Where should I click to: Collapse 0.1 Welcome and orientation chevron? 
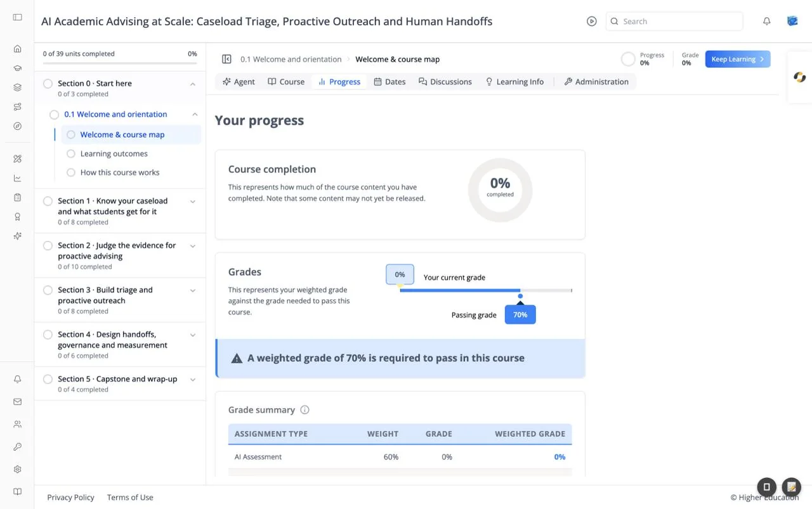[195, 114]
